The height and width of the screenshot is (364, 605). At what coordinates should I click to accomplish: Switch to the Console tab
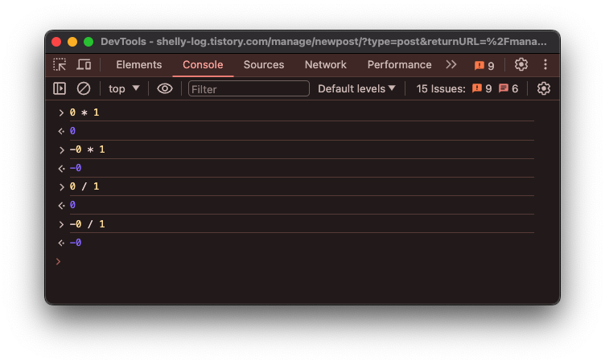tap(203, 65)
